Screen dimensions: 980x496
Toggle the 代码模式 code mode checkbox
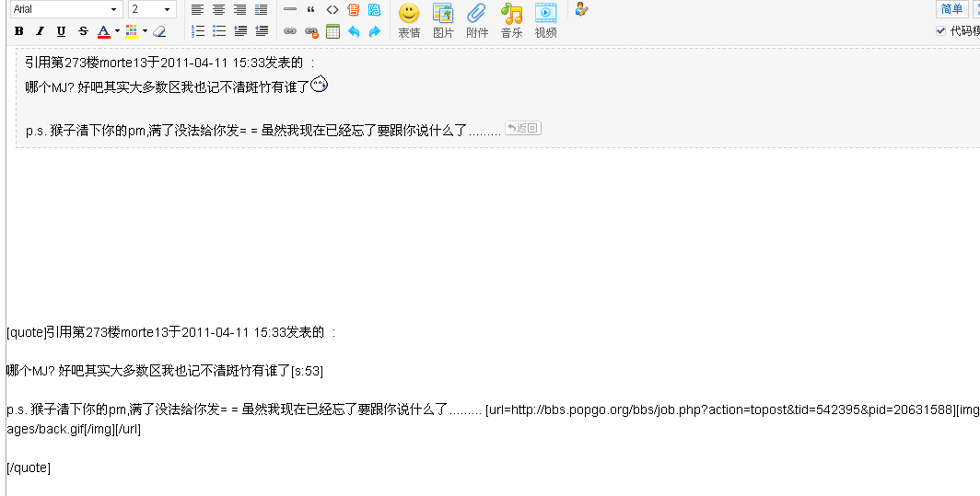940,30
